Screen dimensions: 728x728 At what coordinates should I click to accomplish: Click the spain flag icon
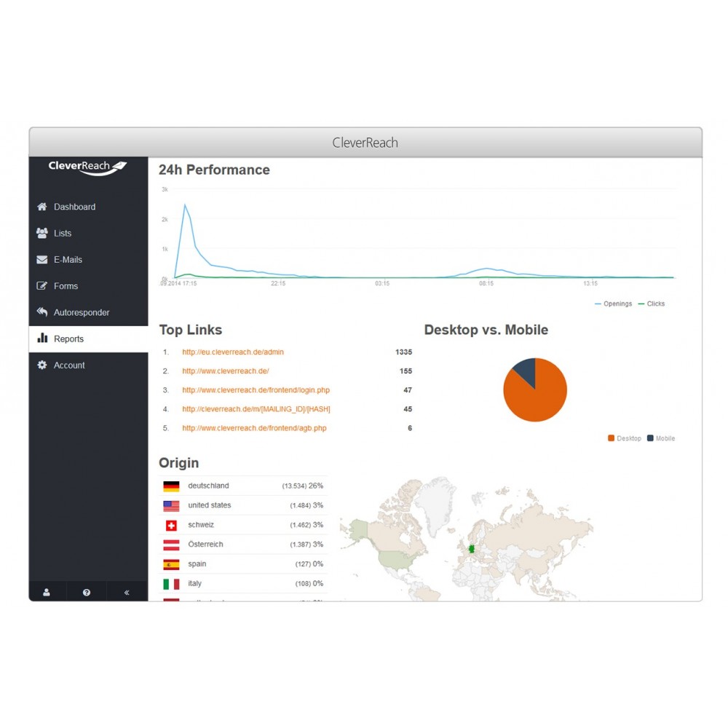(171, 564)
